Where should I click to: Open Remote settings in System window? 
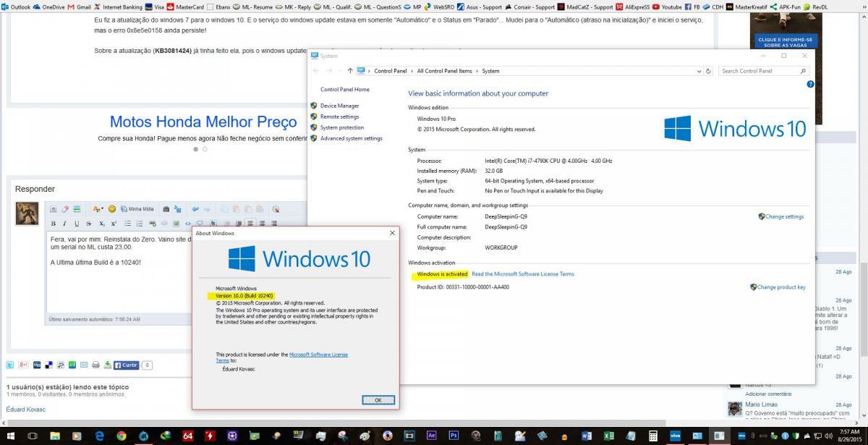[x=339, y=116]
